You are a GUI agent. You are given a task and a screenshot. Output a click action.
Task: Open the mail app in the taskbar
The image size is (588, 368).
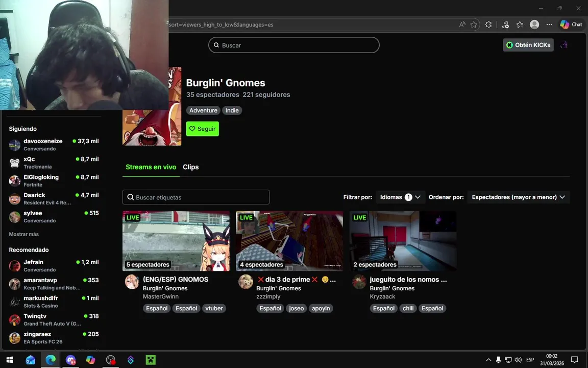[31, 360]
